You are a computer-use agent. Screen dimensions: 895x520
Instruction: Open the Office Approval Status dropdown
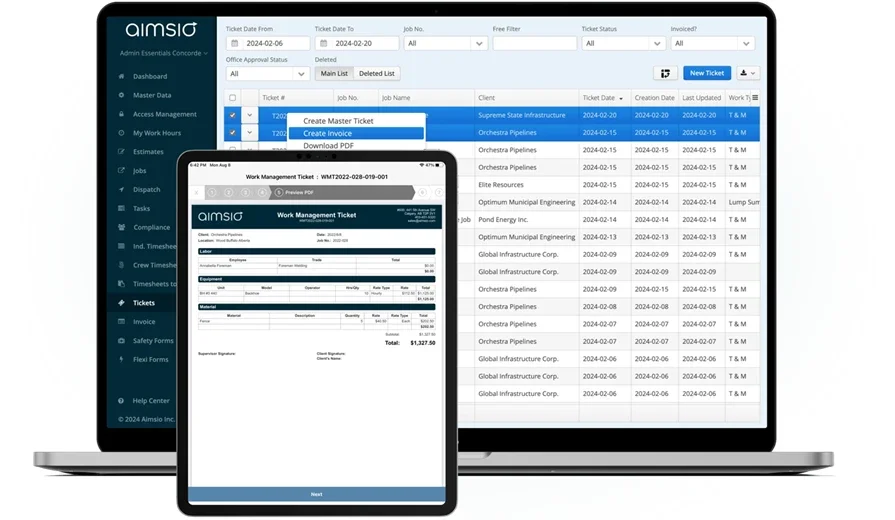tap(267, 74)
